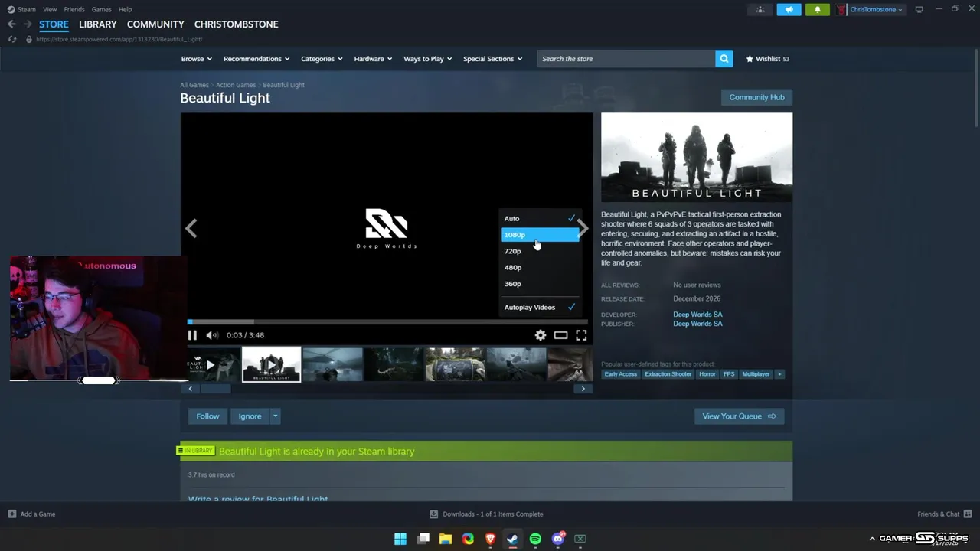This screenshot has height=551, width=980.
Task: Open the Help menu
Action: (x=125, y=9)
